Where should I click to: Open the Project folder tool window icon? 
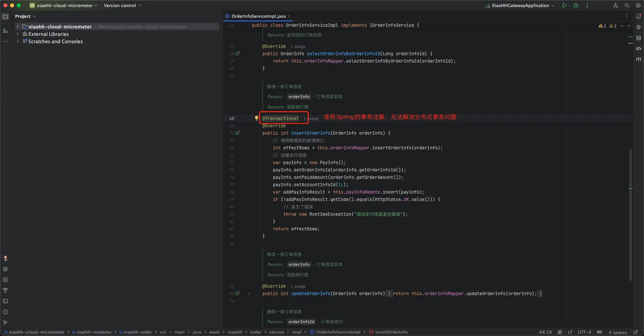(x=6, y=17)
